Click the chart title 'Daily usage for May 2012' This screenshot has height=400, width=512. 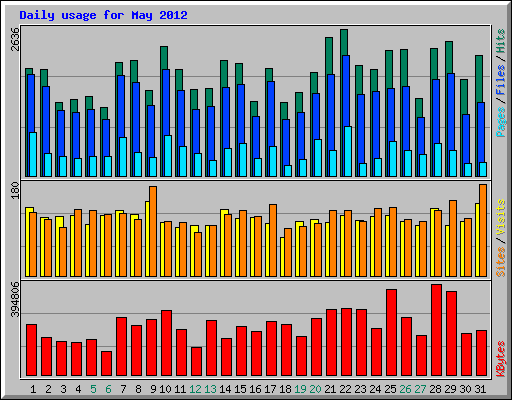coord(103,15)
